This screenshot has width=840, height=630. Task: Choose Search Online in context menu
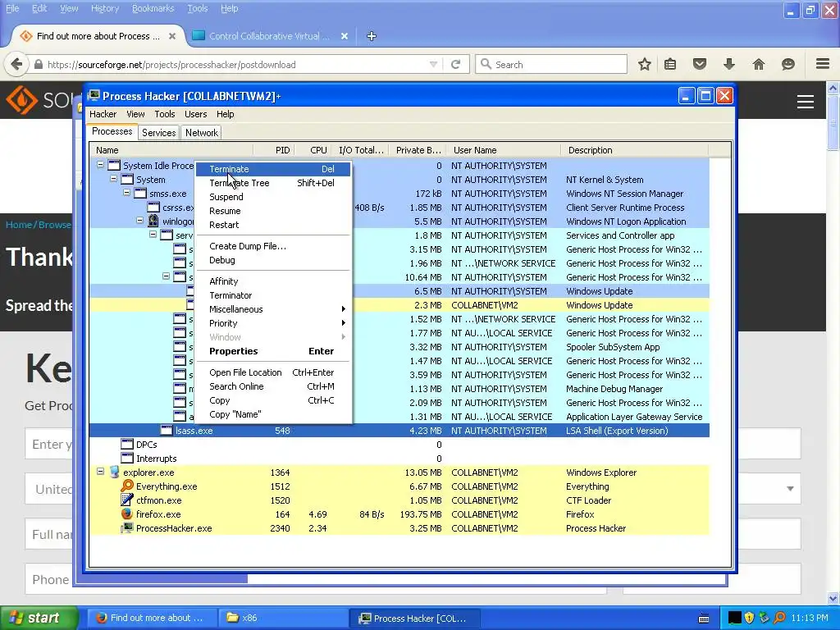coord(273,386)
